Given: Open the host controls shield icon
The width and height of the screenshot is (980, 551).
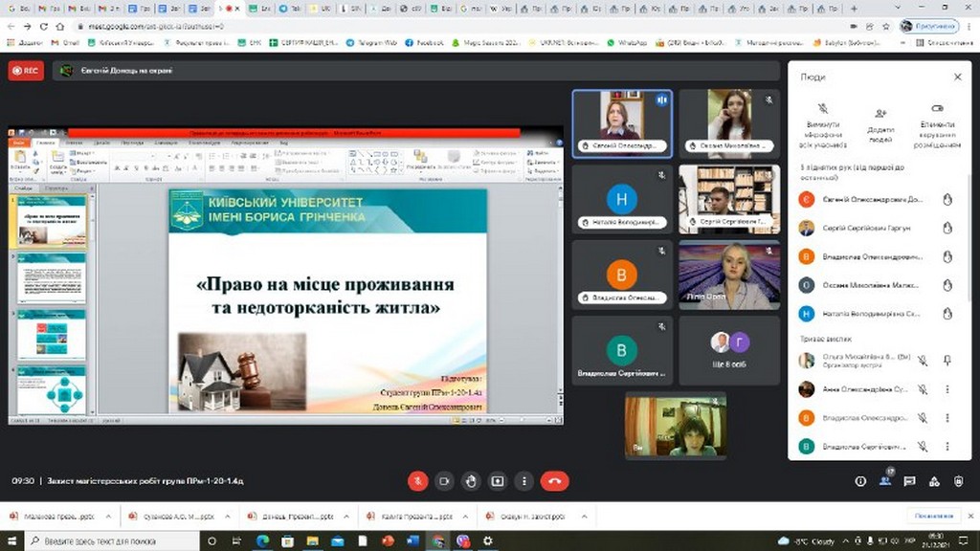Looking at the screenshot, I should pyautogui.click(x=959, y=481).
